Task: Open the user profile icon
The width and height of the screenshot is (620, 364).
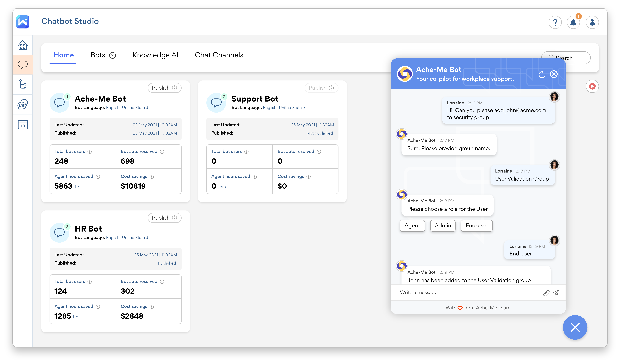Action: (592, 22)
